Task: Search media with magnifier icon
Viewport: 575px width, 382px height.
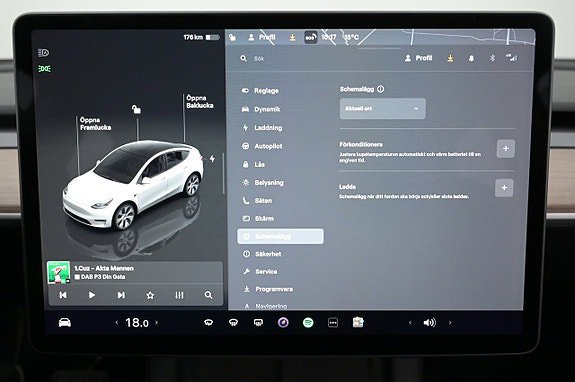Action: (208, 295)
